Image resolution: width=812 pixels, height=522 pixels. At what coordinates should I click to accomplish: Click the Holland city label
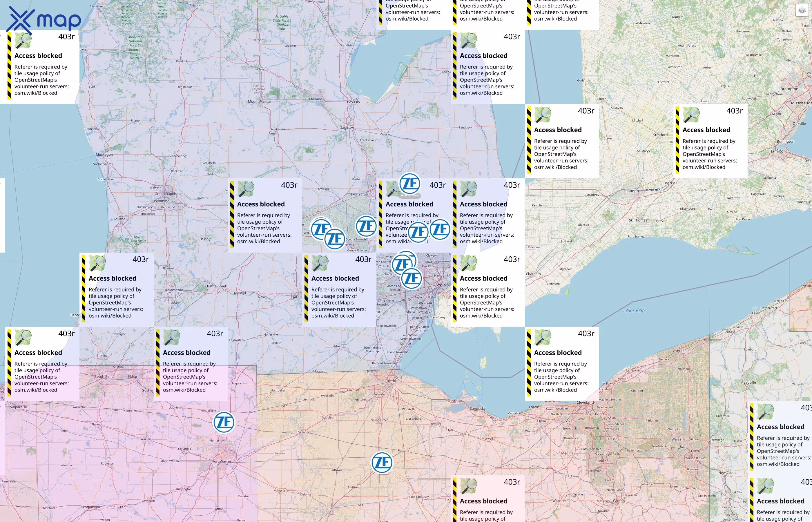click(x=119, y=219)
